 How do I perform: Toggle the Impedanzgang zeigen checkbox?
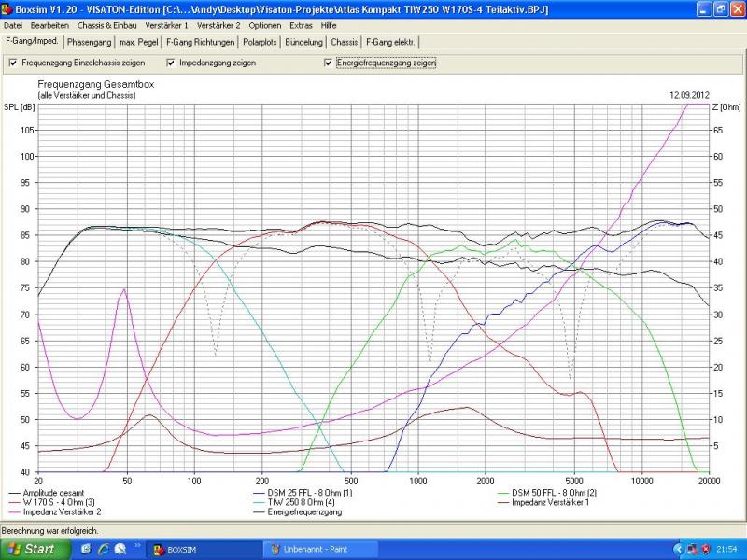171,63
